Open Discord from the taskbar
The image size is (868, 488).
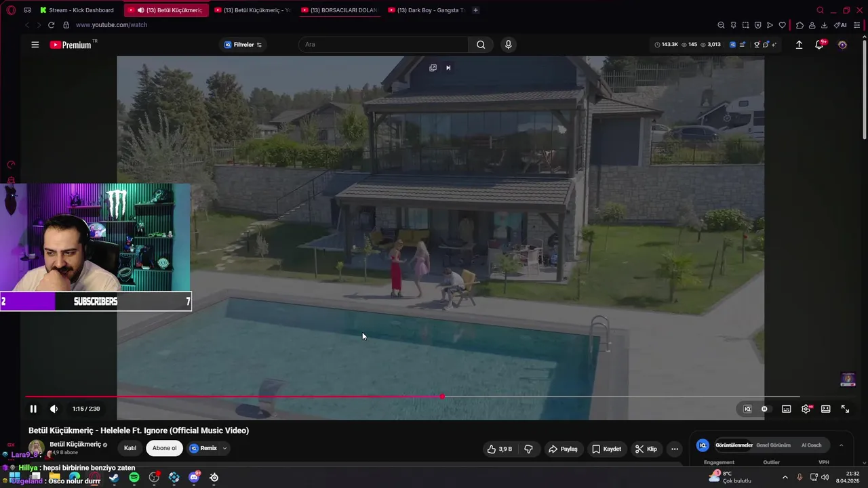(194, 478)
